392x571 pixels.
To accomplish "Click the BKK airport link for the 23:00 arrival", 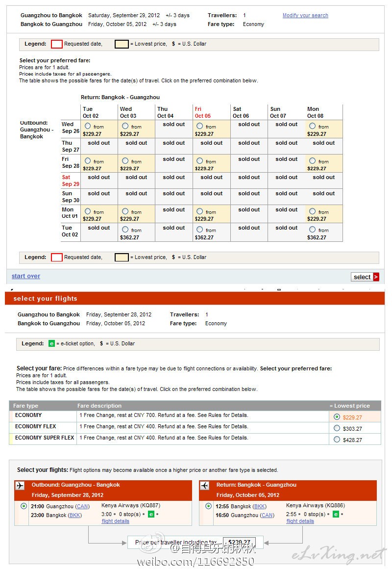I will (75, 515).
